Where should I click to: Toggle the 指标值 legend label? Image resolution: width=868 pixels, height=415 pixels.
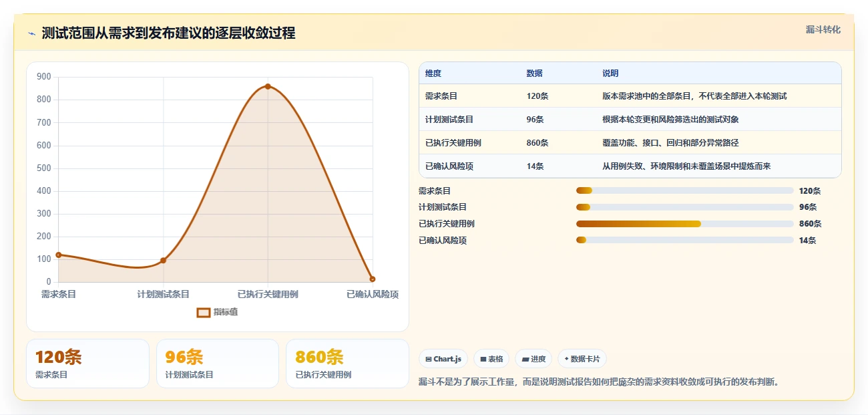point(226,312)
